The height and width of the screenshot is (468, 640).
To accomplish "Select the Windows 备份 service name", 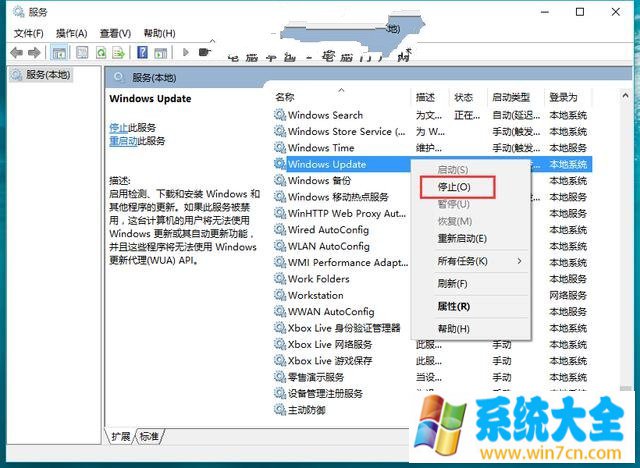I will coord(319,180).
